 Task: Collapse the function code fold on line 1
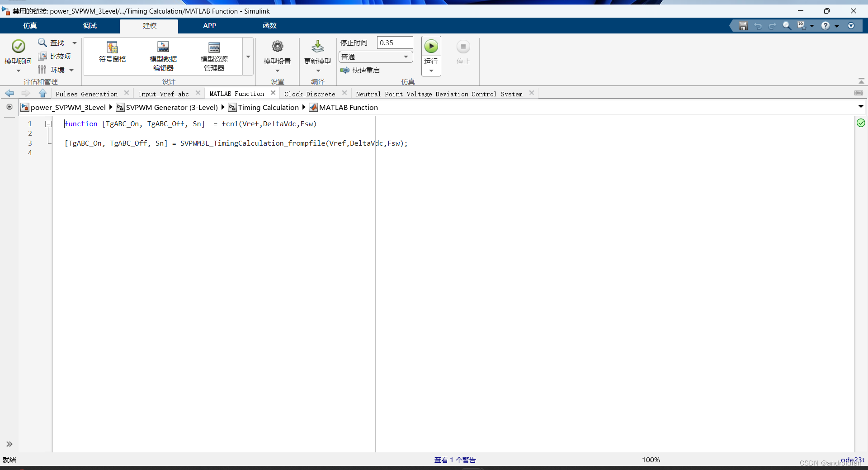(x=48, y=123)
